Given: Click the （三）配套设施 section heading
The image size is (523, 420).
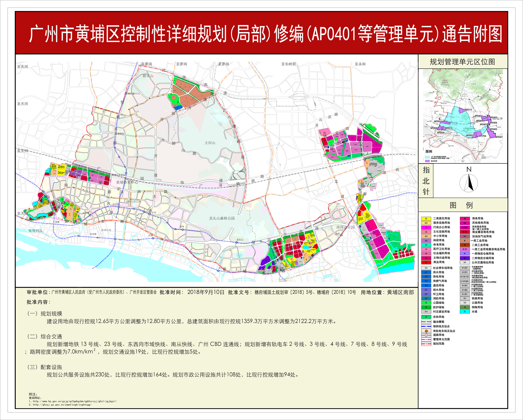Looking at the screenshot, I should pyautogui.click(x=44, y=367).
